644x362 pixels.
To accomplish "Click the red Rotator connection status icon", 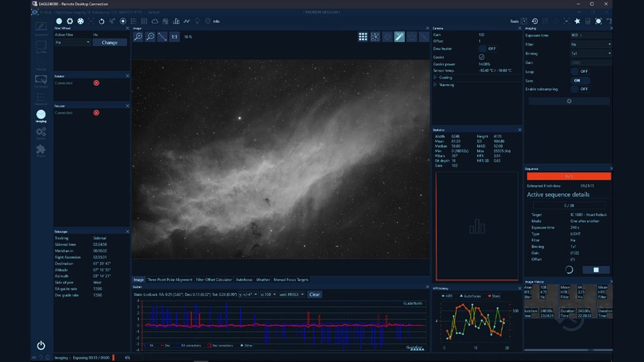I will pos(96,83).
